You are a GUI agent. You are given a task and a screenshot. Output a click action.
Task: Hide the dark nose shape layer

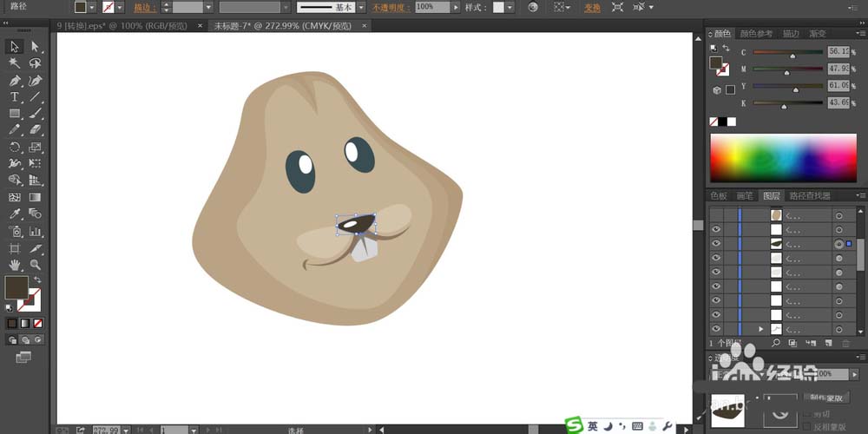[716, 244]
